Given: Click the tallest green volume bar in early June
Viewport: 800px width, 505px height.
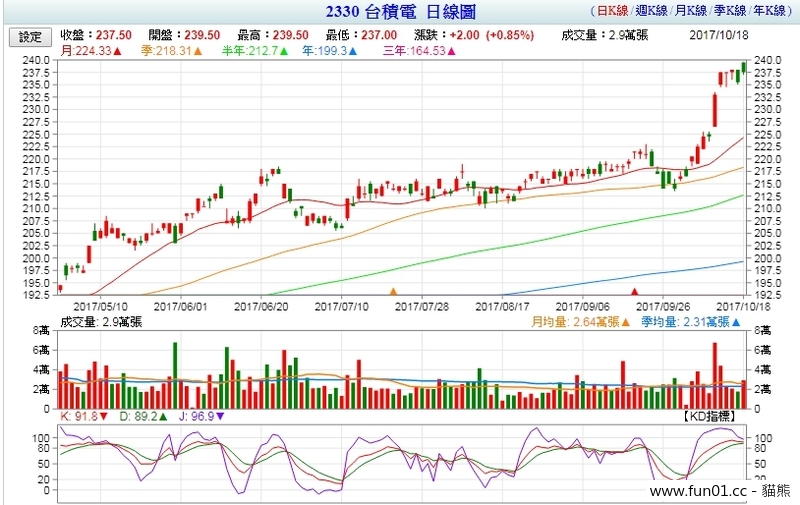Looking at the screenshot, I should click(175, 375).
